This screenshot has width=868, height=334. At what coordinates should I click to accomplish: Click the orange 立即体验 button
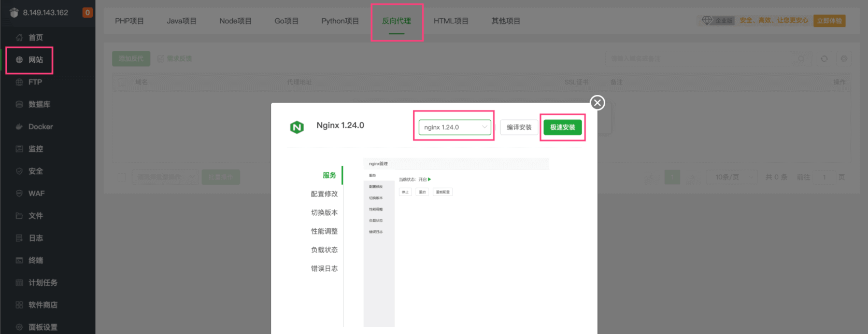[829, 21]
